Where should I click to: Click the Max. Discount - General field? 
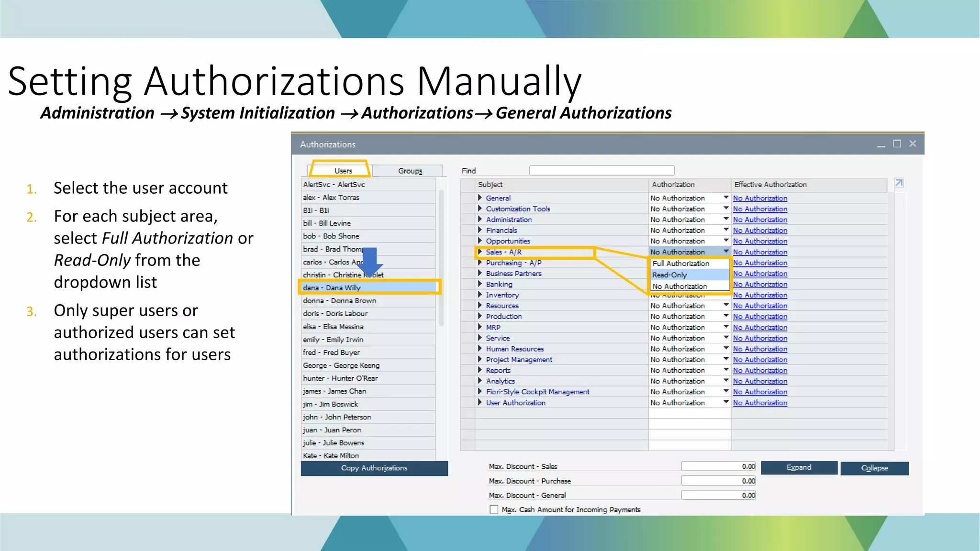point(719,495)
